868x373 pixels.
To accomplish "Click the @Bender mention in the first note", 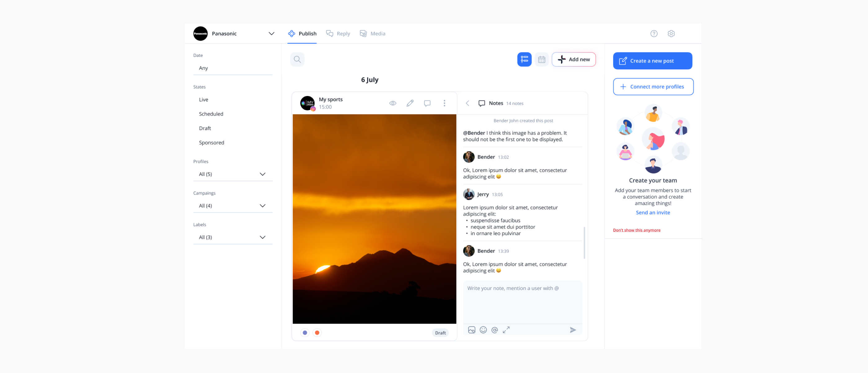I will point(474,133).
